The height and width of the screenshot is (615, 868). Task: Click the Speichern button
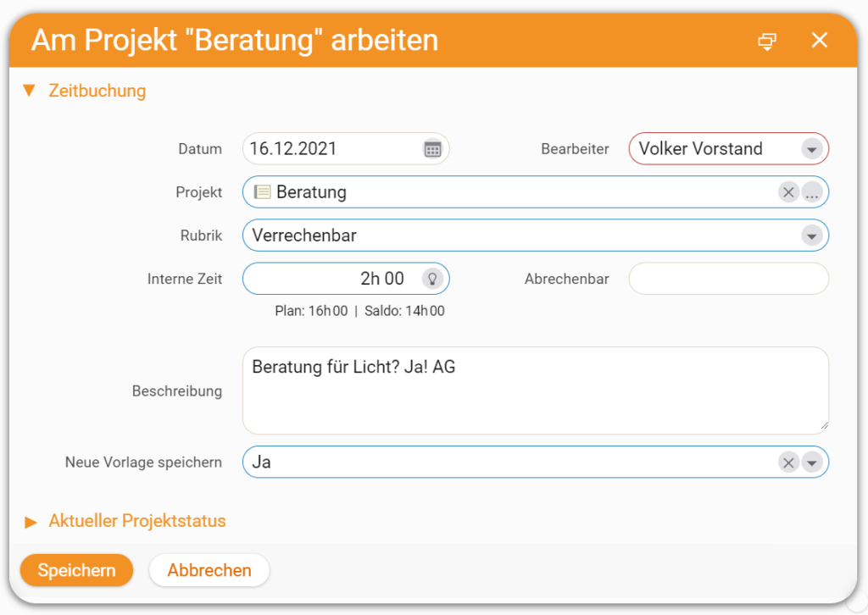click(77, 569)
